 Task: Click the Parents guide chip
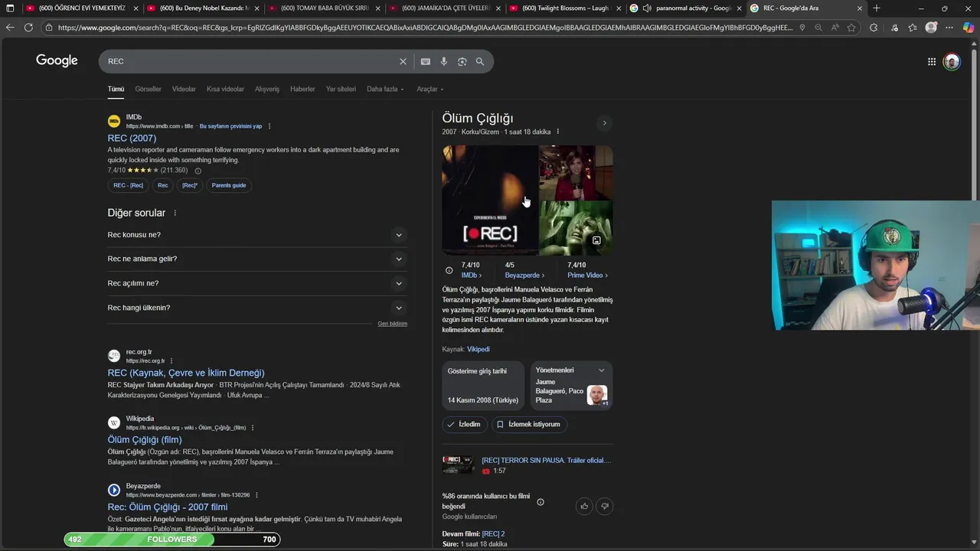tap(229, 185)
